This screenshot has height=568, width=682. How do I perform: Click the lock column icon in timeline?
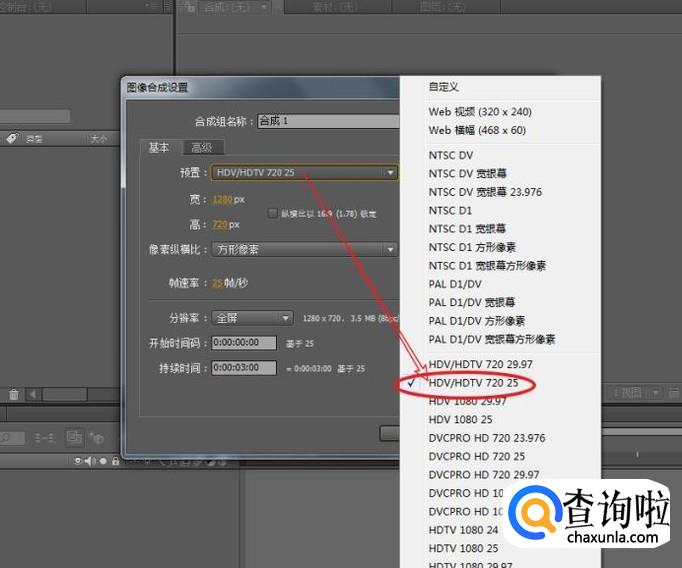click(115, 461)
